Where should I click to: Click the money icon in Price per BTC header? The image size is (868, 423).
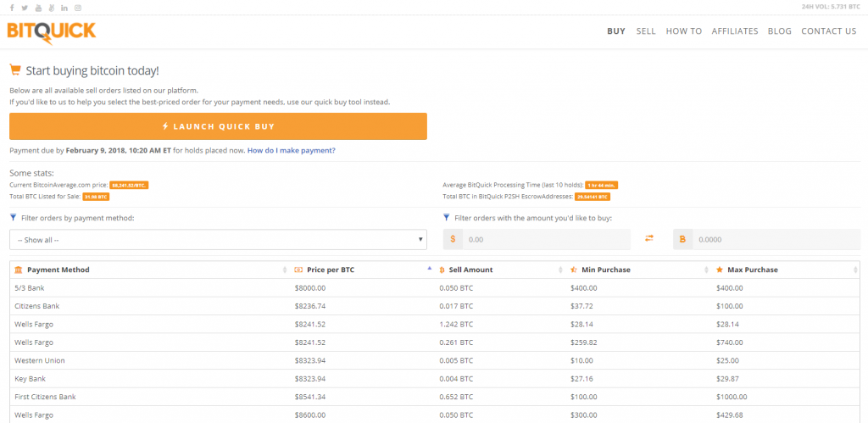click(x=298, y=270)
